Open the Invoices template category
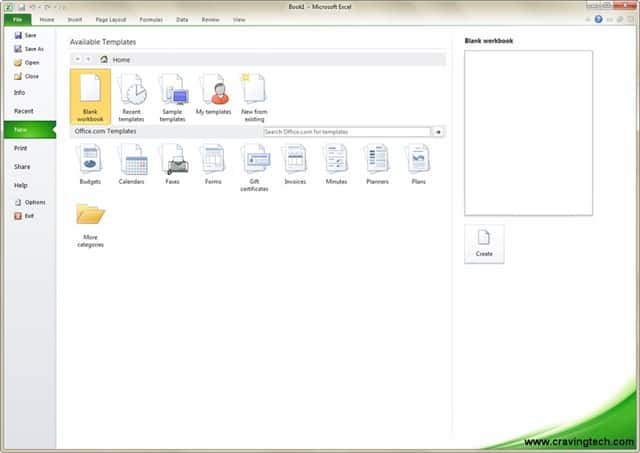 (x=295, y=164)
